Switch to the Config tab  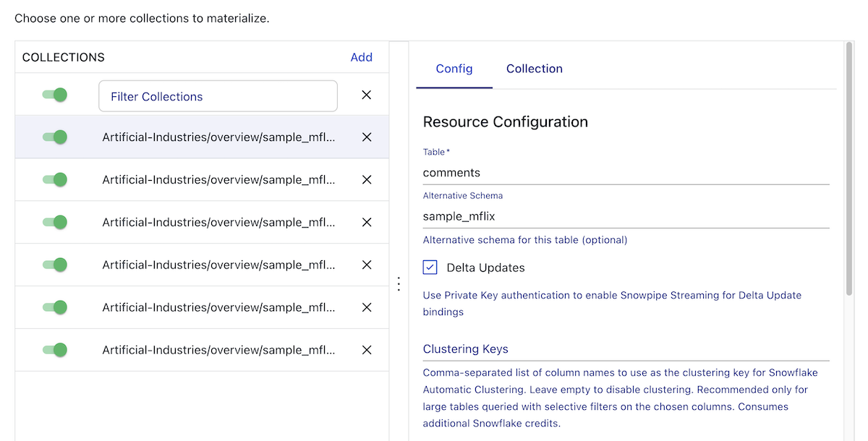pos(454,69)
